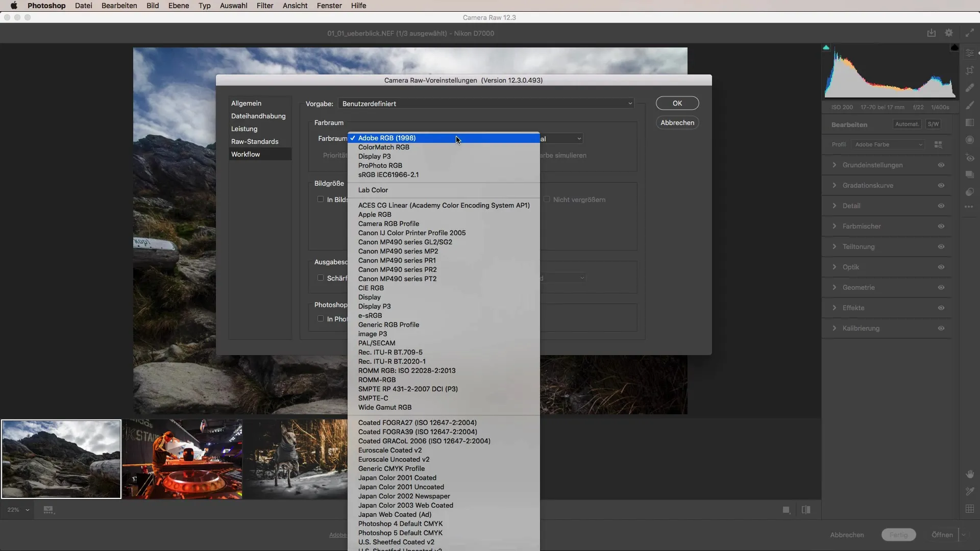Open the Apple menu
Image resolution: width=980 pixels, height=551 pixels.
tap(14, 6)
